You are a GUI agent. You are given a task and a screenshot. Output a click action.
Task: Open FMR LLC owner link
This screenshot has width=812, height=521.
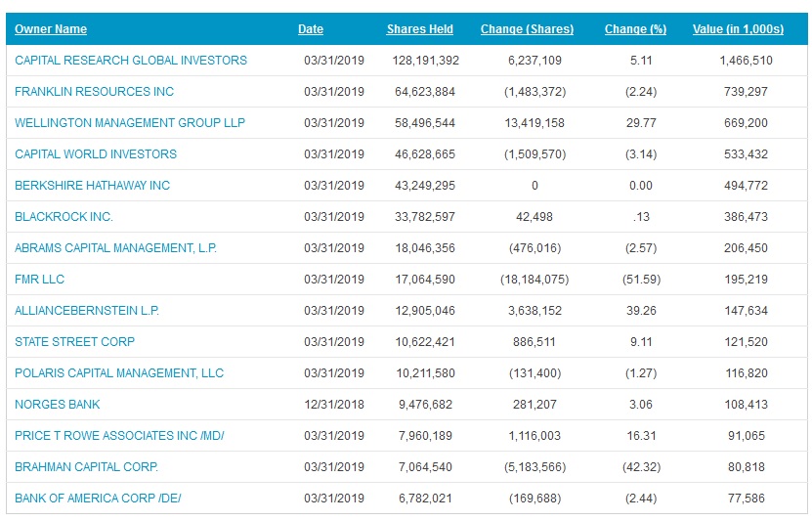tap(39, 280)
